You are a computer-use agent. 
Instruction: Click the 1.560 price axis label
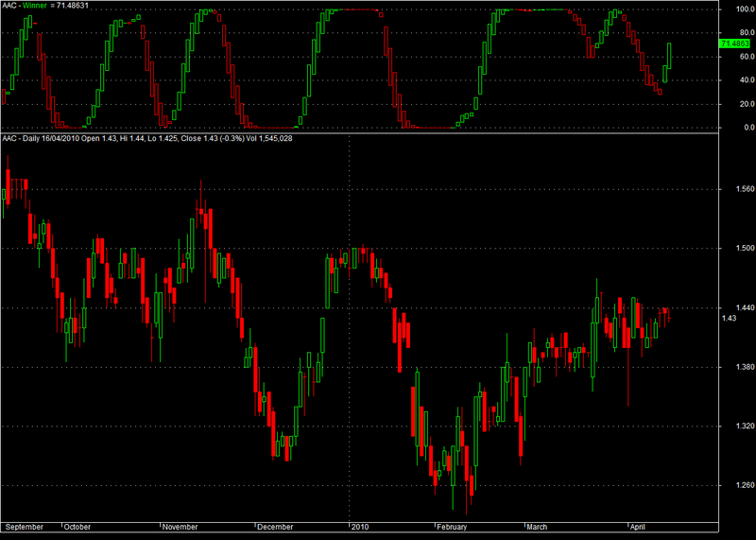click(745, 189)
